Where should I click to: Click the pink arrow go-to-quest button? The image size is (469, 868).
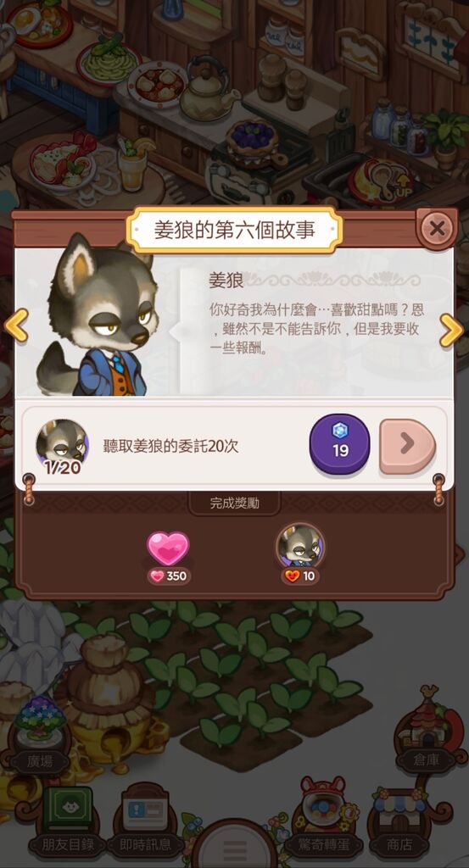click(x=408, y=446)
